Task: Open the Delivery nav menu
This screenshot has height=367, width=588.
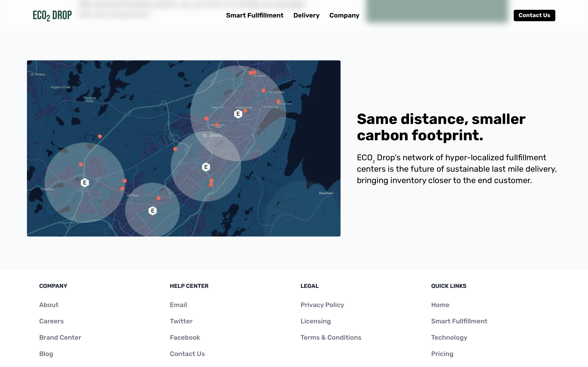Action: [x=306, y=15]
